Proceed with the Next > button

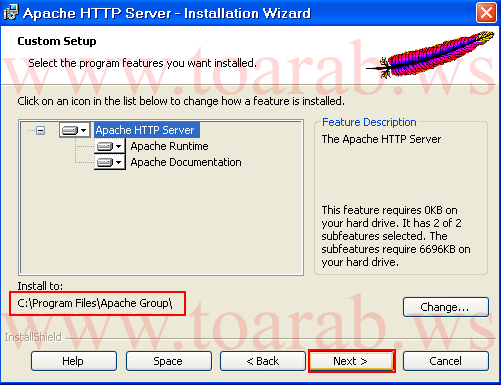[352, 361]
